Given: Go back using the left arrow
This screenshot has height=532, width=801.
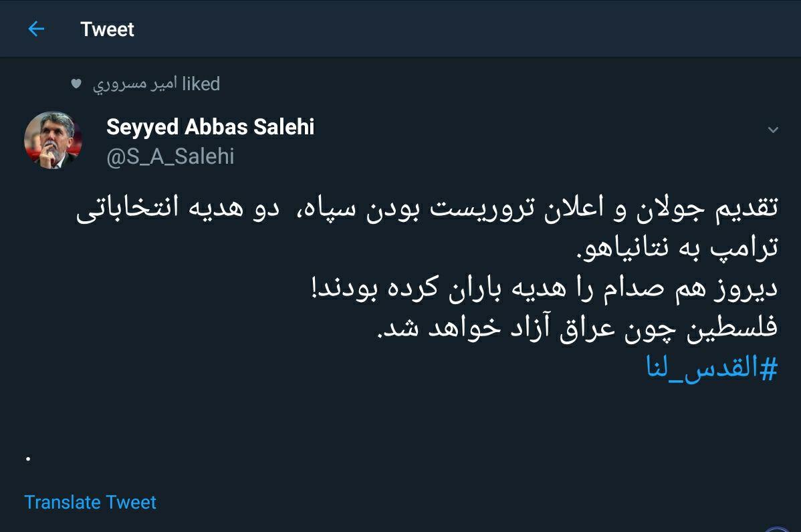Looking at the screenshot, I should pyautogui.click(x=36, y=29).
